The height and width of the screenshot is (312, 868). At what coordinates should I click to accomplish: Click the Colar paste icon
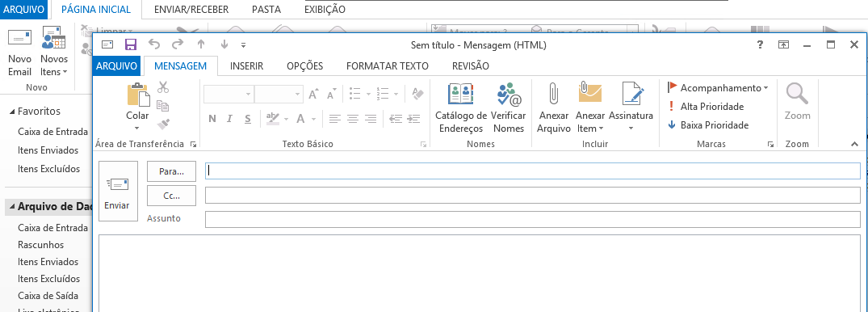(x=138, y=95)
